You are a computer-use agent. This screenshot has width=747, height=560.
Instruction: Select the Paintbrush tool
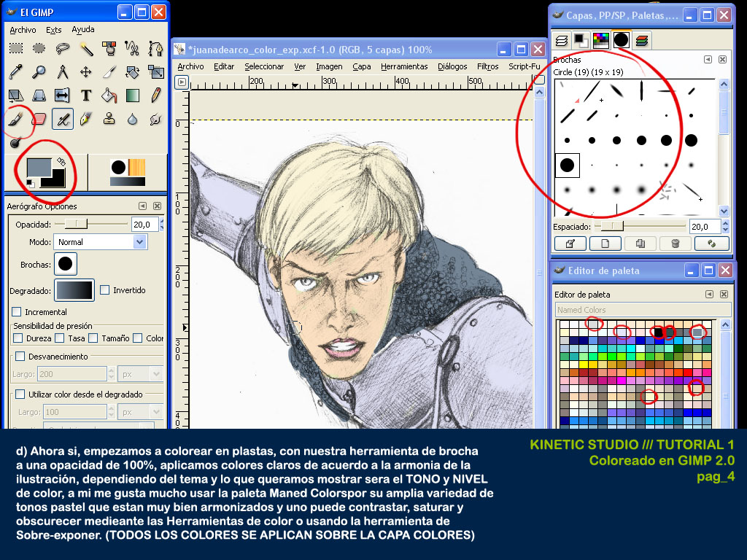point(16,119)
